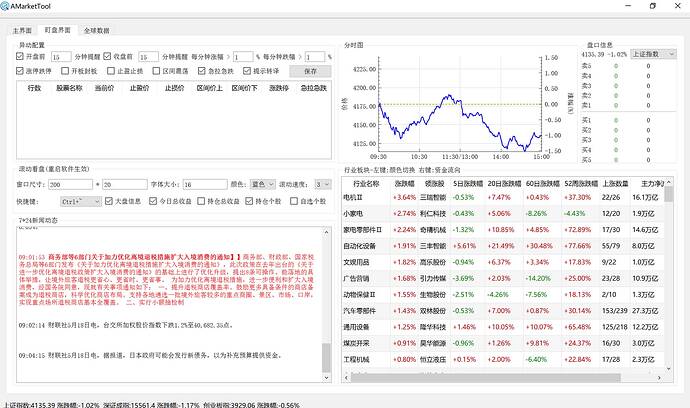Click the news panel scroll up arrow
This screenshot has width=690, height=408.
[x=327, y=232]
